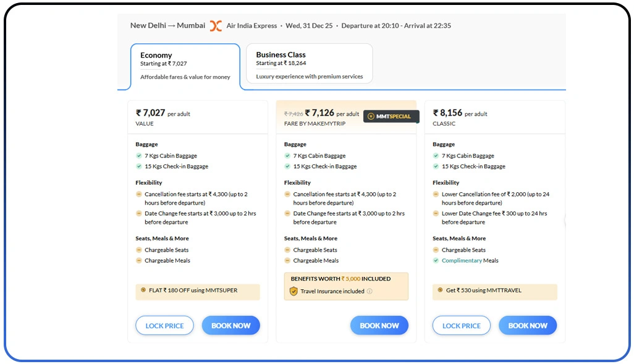634x364 pixels.
Task: Click the info icon beside Travel Insurance included
Action: [370, 292]
